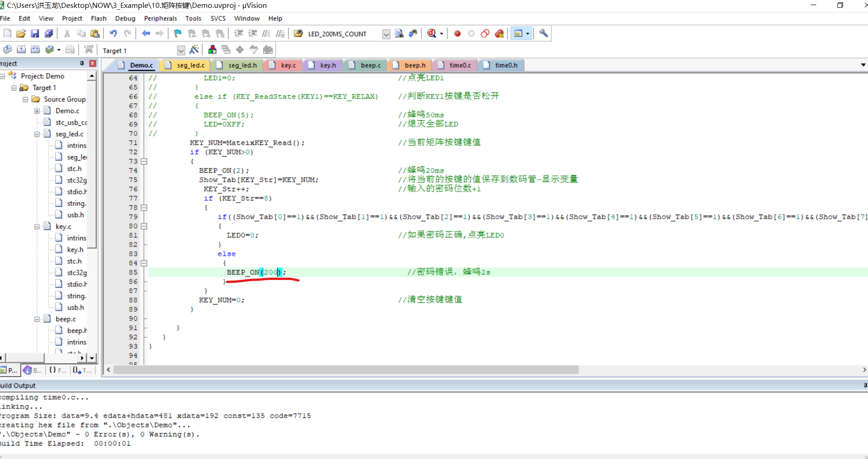Unindent selected lines with toolbar icon

pos(252,33)
